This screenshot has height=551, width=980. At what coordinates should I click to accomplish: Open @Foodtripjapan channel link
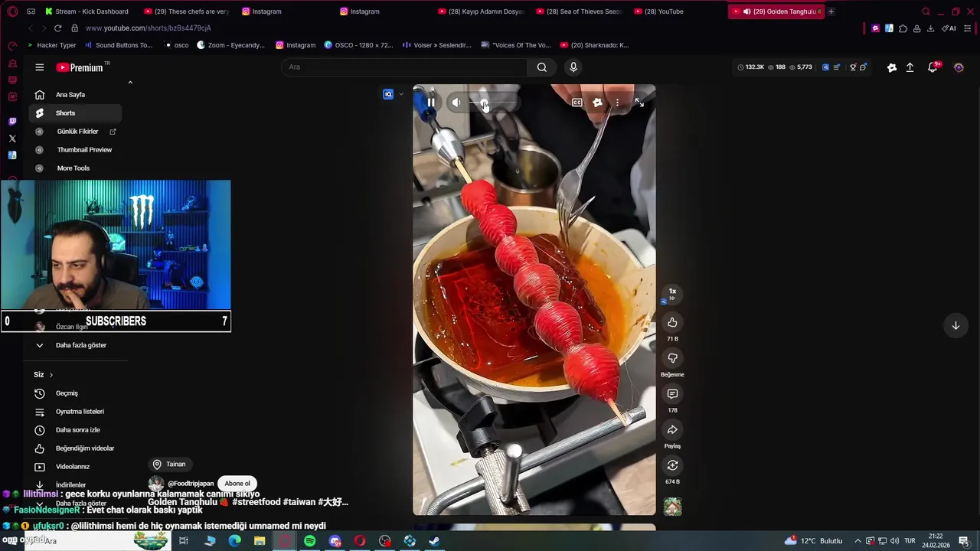pos(191,484)
